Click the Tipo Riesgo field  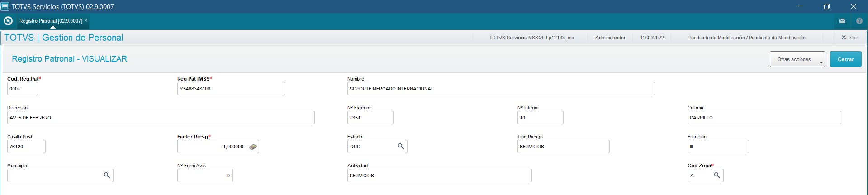click(x=564, y=147)
